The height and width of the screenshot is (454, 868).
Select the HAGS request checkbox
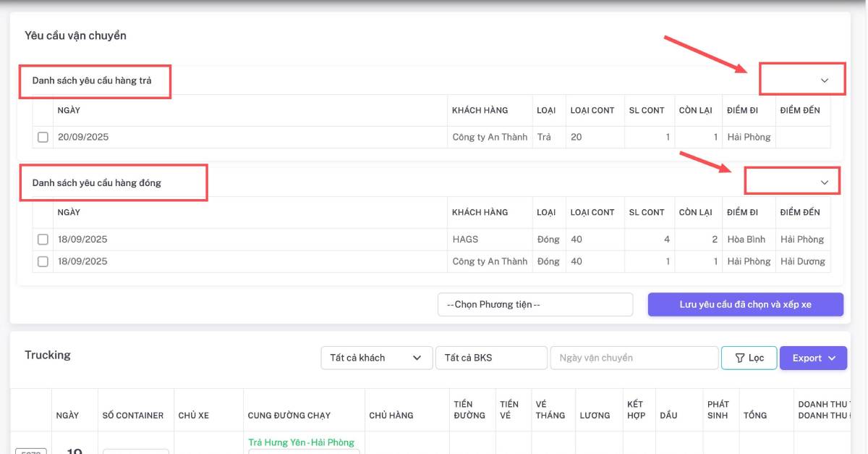(x=43, y=239)
